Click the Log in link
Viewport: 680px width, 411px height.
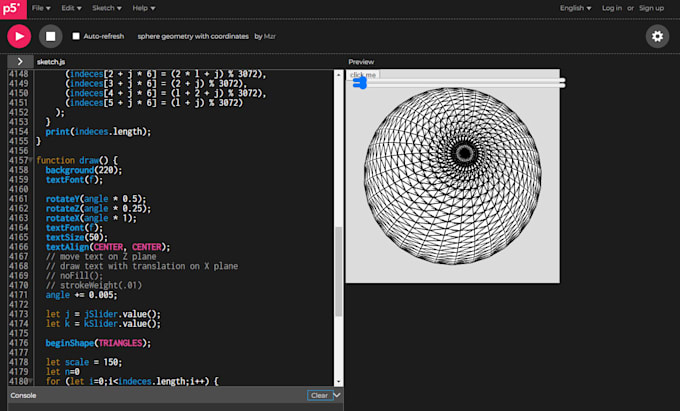pos(611,8)
